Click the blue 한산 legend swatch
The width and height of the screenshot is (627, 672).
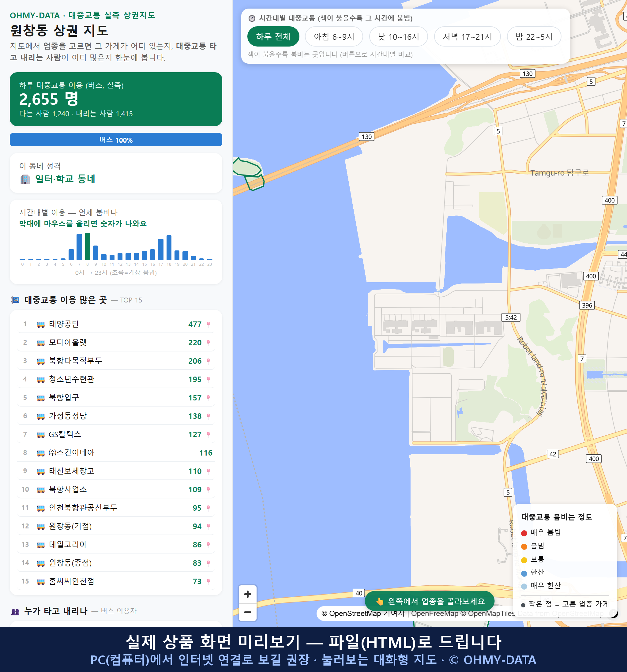[524, 573]
